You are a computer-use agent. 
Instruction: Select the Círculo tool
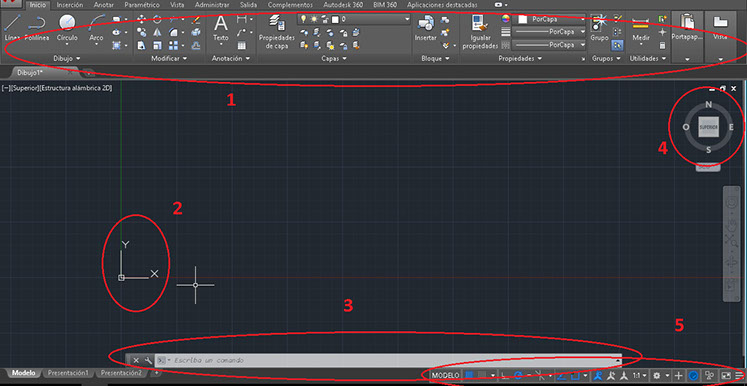point(67,27)
